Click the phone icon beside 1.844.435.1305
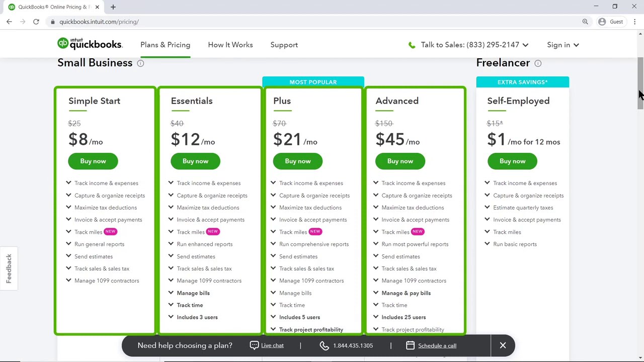The width and height of the screenshot is (644, 362). (x=324, y=345)
